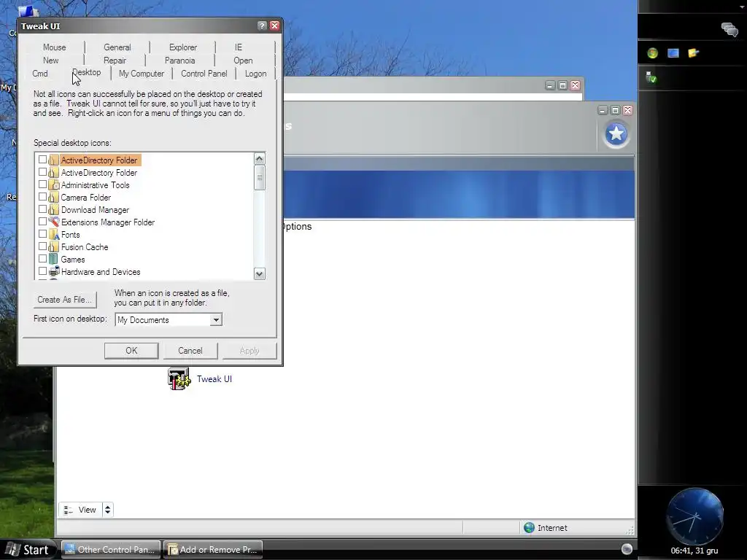747x560 pixels.
Task: Select the Explorer tab
Action: [183, 47]
